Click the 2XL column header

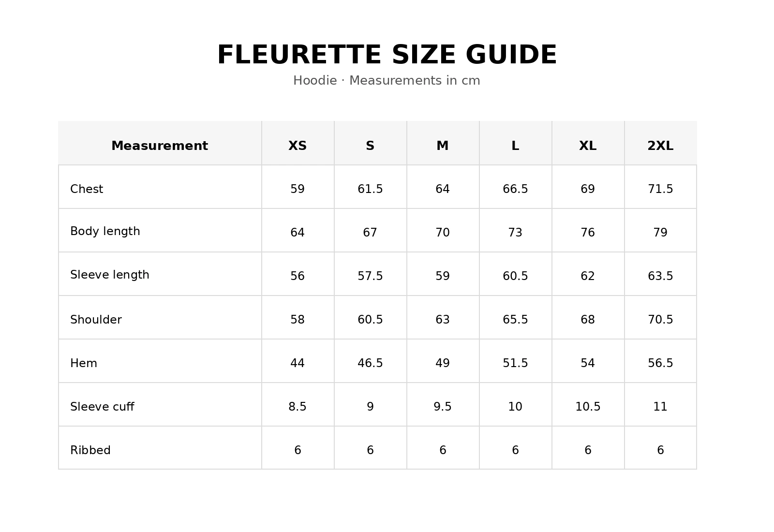click(x=660, y=146)
